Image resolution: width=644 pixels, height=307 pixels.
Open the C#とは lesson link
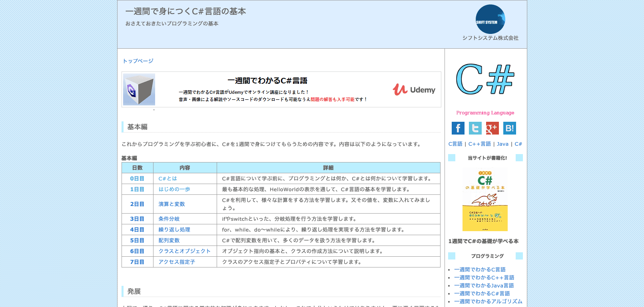pyautogui.click(x=167, y=179)
